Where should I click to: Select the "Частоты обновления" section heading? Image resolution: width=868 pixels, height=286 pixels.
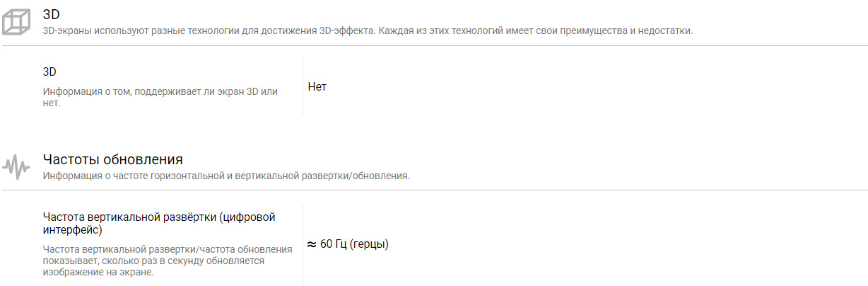point(113,159)
